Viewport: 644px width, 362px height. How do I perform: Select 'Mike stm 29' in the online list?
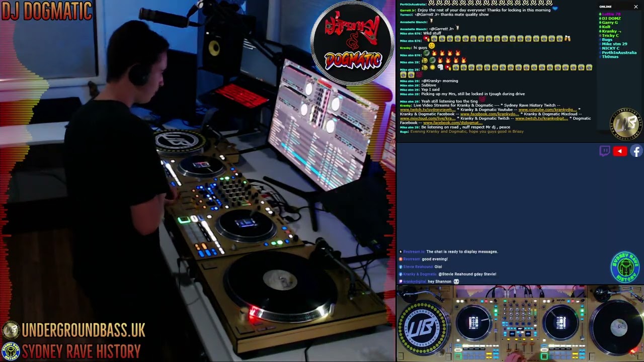point(614,44)
